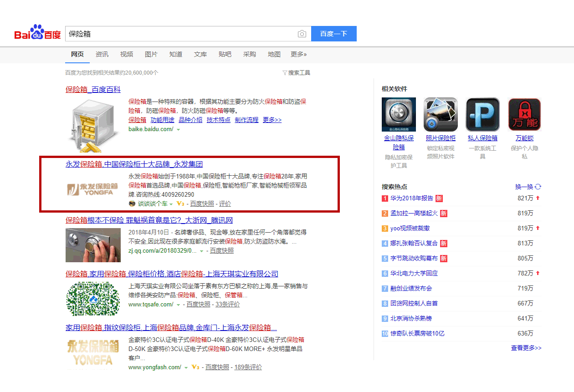Open hot topic 字节跳动收购幕布
Screen dimensions: 574x392
coord(414,258)
